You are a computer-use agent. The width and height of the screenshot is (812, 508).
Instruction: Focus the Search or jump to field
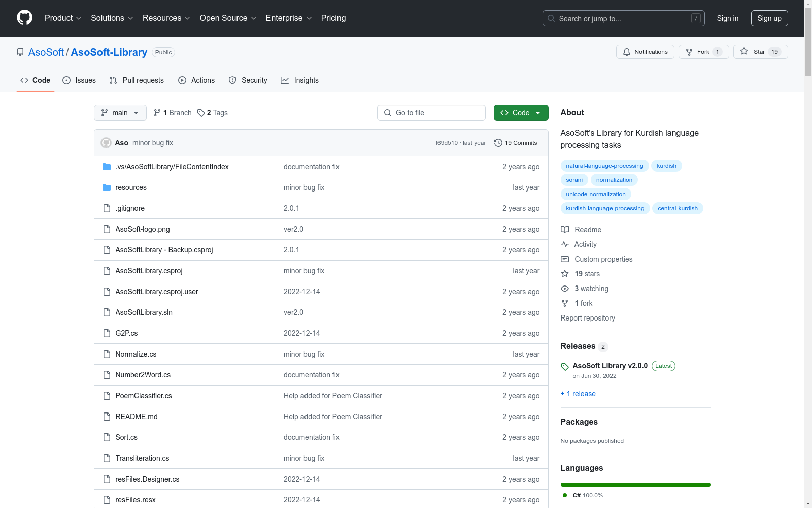click(x=624, y=18)
